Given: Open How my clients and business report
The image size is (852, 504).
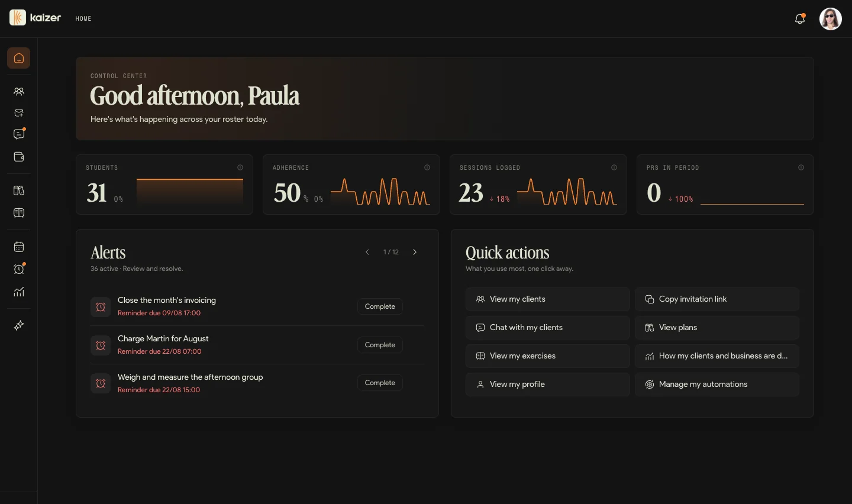Looking at the screenshot, I should tap(717, 356).
